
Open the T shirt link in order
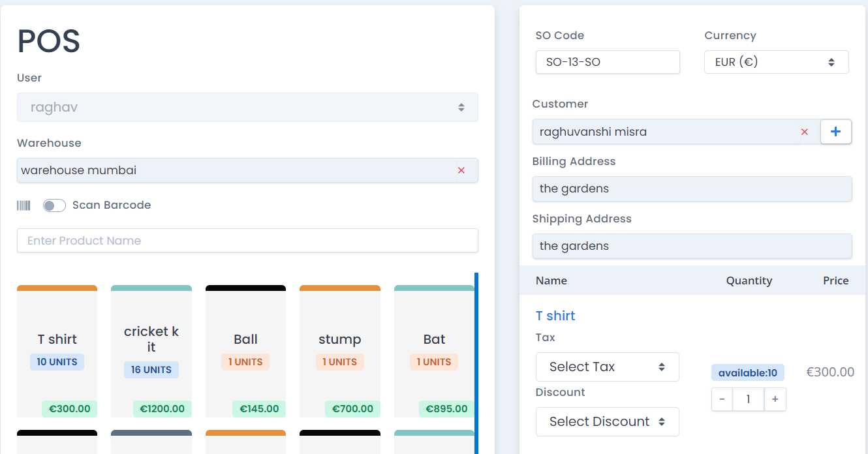tap(555, 316)
